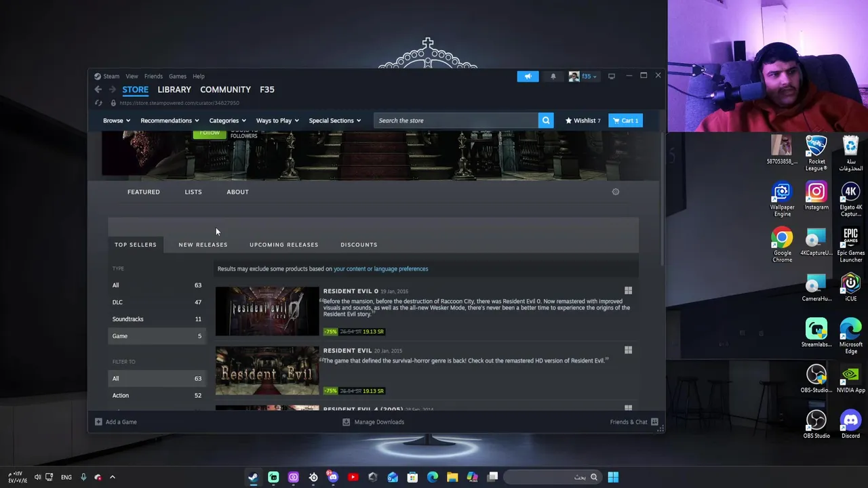
Task: Click the Windows taskbar search box
Action: click(x=553, y=477)
